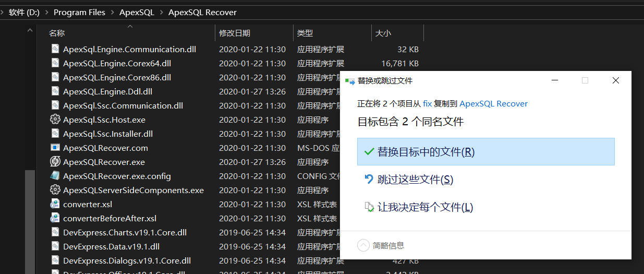644x274 pixels.
Task: Select file ApexSql.Ssc.Host.exe
Action: (x=104, y=120)
